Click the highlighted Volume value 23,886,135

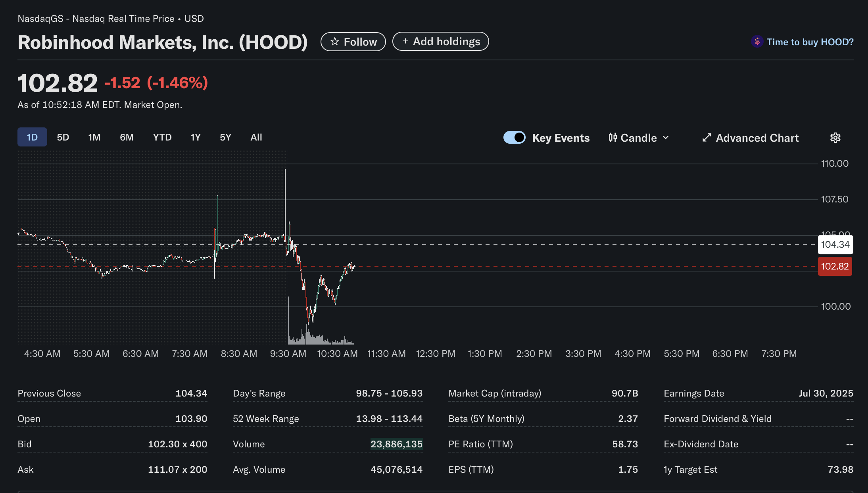pyautogui.click(x=396, y=444)
